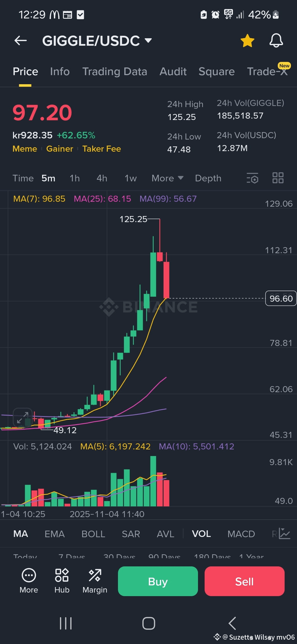Screen dimensions: 297x644
Task: Select the 1w chart interval
Action: tap(131, 178)
